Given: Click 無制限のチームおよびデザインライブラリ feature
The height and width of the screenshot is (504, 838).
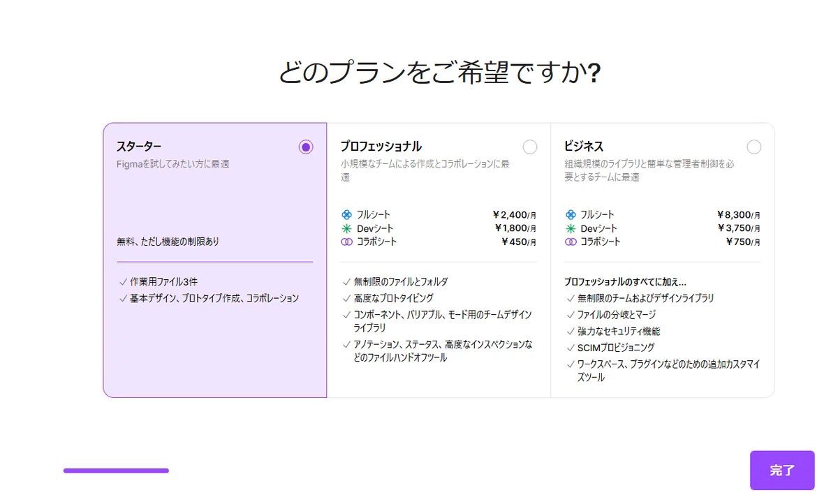Looking at the screenshot, I should (x=646, y=298).
